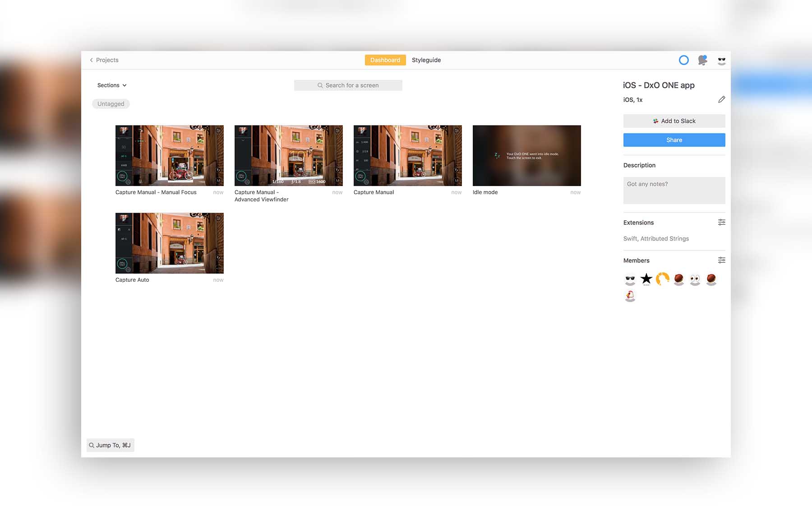Click the chicken member avatar
This screenshot has width=812, height=508.
coord(630,296)
